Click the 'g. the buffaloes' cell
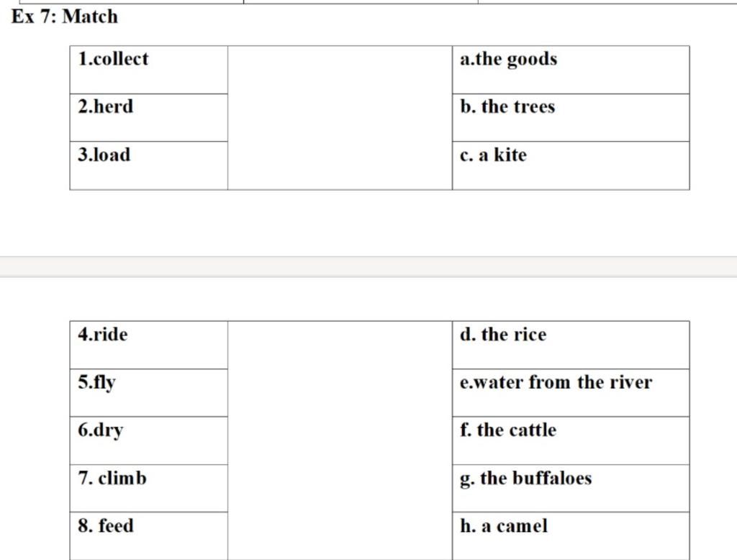Image resolution: width=737 pixels, height=560 pixels. [x=571, y=488]
